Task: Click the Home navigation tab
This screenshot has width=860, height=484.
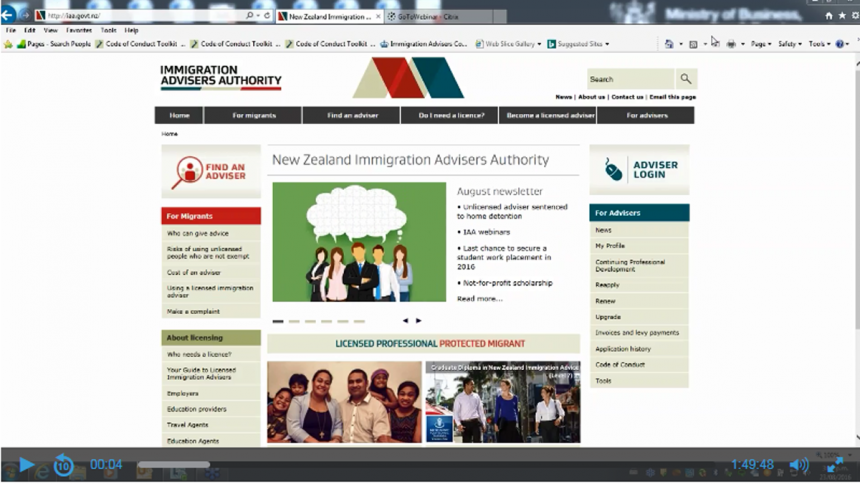Action: pos(179,115)
